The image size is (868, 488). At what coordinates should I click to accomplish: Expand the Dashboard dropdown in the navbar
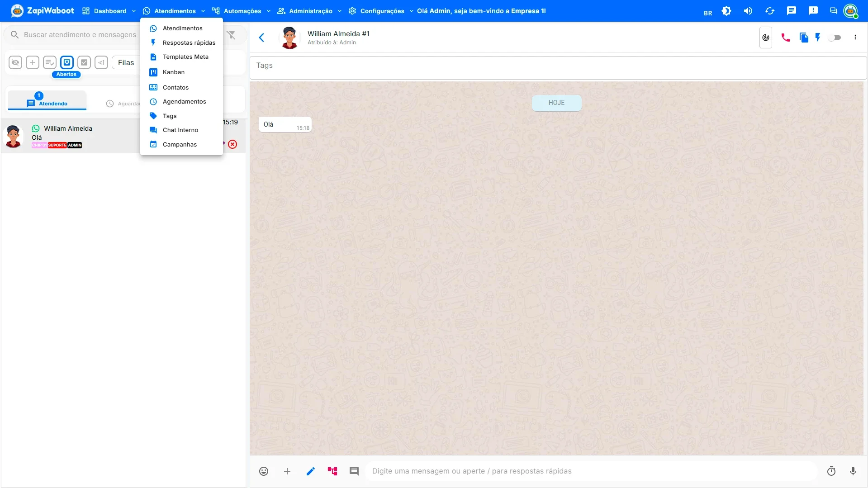click(109, 11)
